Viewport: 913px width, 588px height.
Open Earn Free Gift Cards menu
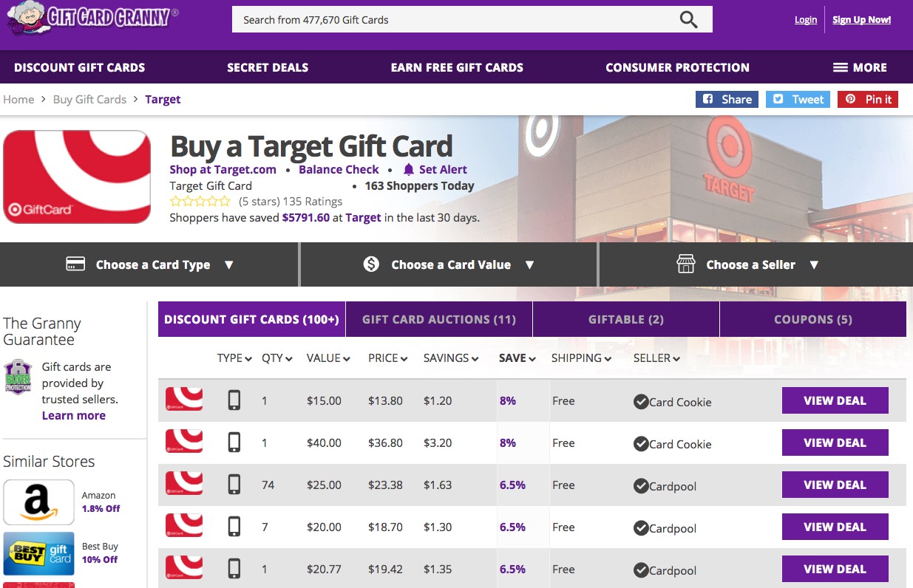pyautogui.click(x=457, y=67)
